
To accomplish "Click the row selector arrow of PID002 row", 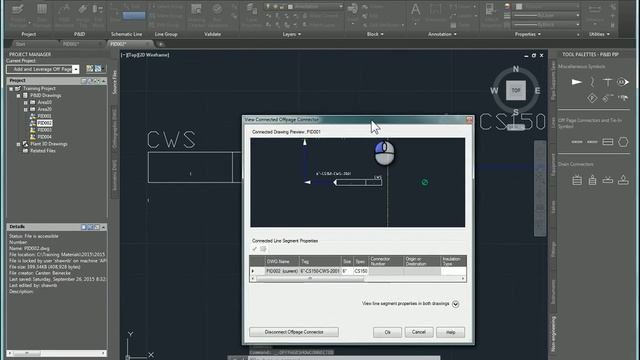I will tap(253, 271).
